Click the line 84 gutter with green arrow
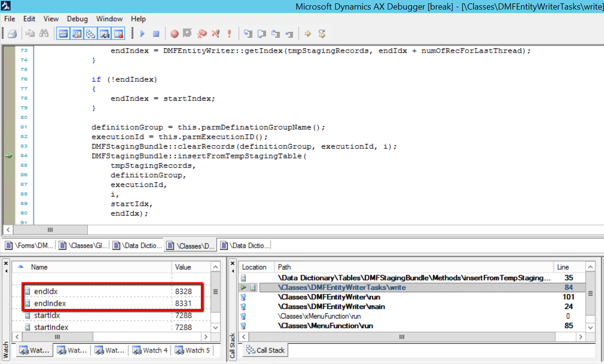The image size is (604, 364). 9,155
